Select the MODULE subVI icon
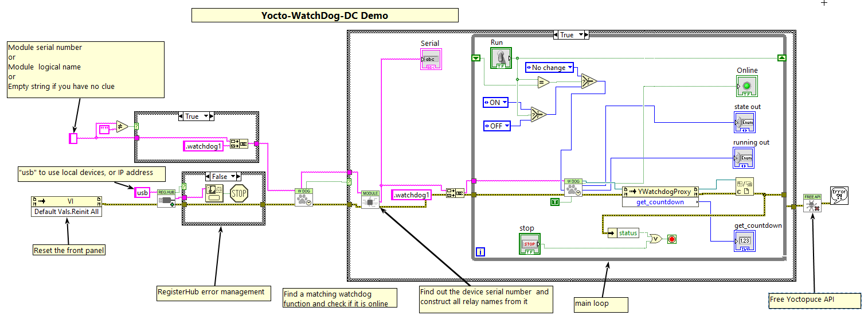The height and width of the screenshot is (319, 868). [x=370, y=199]
